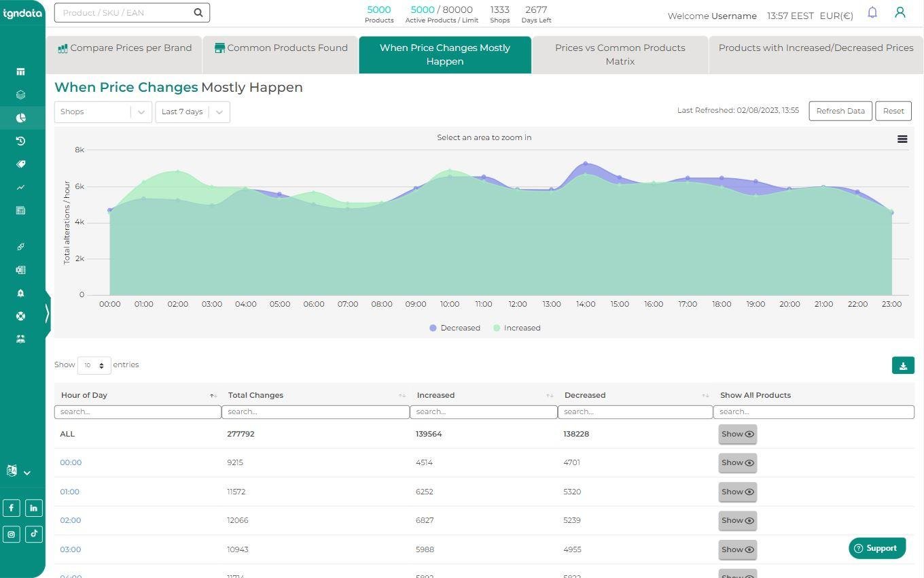Toggle the Increased series in chart legend
Image resolution: width=924 pixels, height=578 pixels.
coord(516,328)
